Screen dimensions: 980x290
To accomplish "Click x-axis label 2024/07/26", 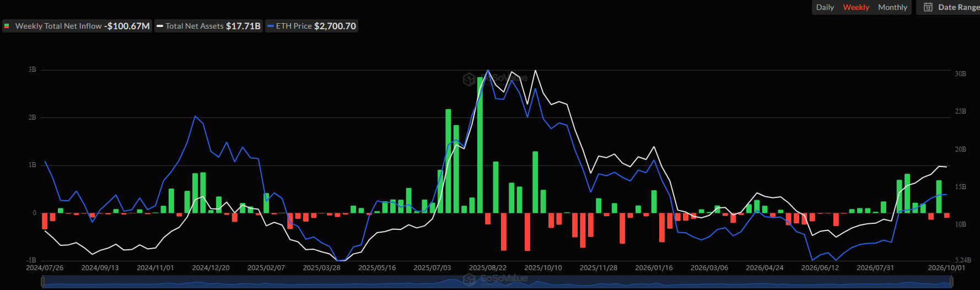I will point(45,267).
